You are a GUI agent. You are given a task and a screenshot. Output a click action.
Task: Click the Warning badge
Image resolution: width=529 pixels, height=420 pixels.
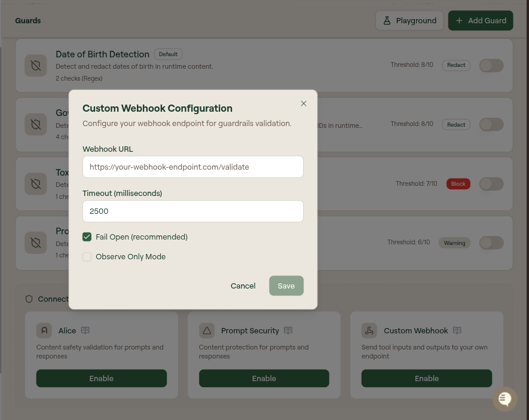[454, 243]
